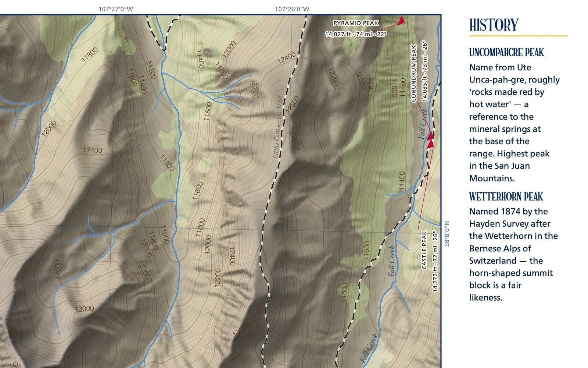Click the 38°8'0"N latitude label
Image resolution: width=588 pixels, height=368 pixels.
click(447, 233)
